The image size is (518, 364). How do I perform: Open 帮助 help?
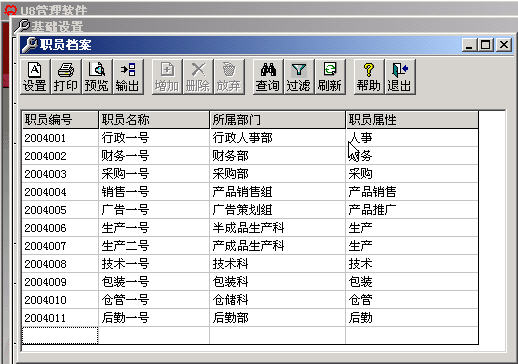369,77
